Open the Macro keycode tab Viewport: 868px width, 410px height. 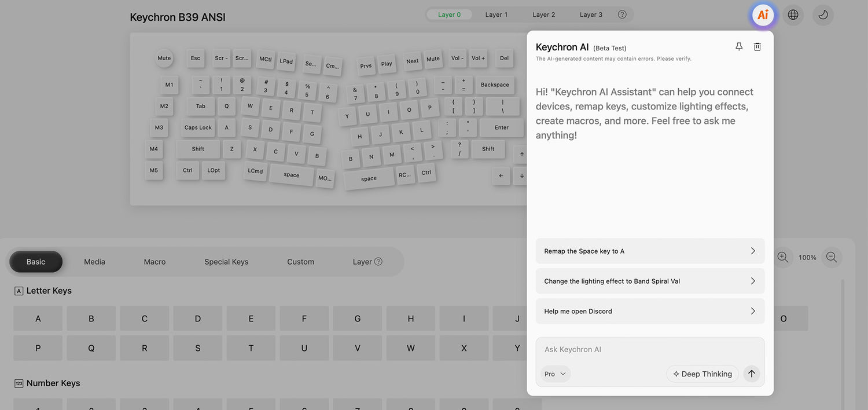pos(155,262)
